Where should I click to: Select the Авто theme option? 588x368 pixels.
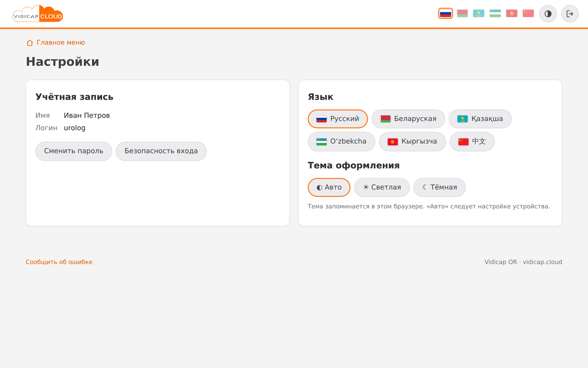click(329, 187)
